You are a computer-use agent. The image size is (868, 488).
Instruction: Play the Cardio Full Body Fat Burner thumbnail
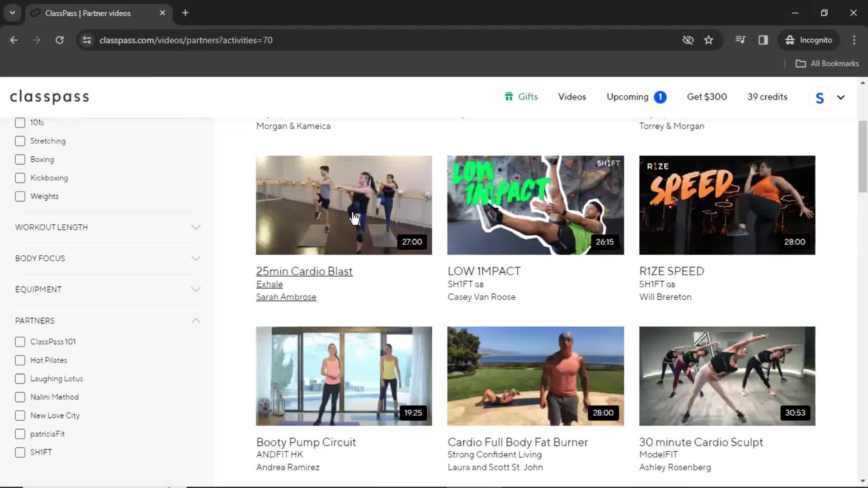[536, 376]
